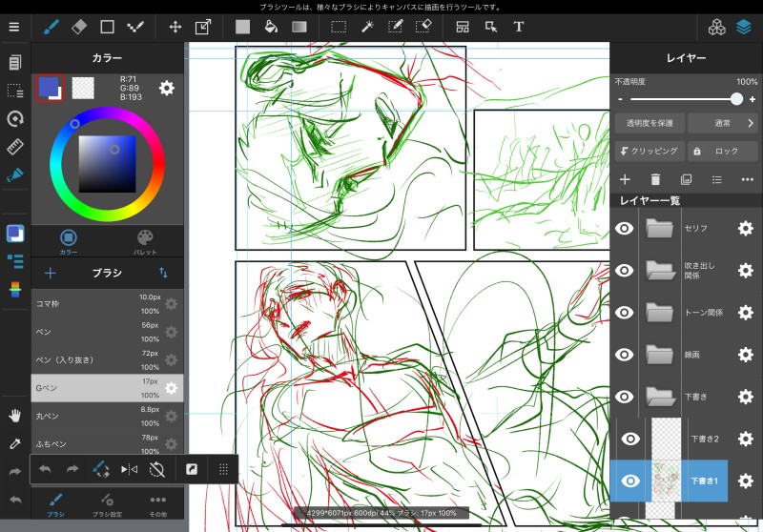The height and width of the screenshot is (532, 763).
Task: Hide the 下書き folder layer
Action: pyautogui.click(x=625, y=397)
